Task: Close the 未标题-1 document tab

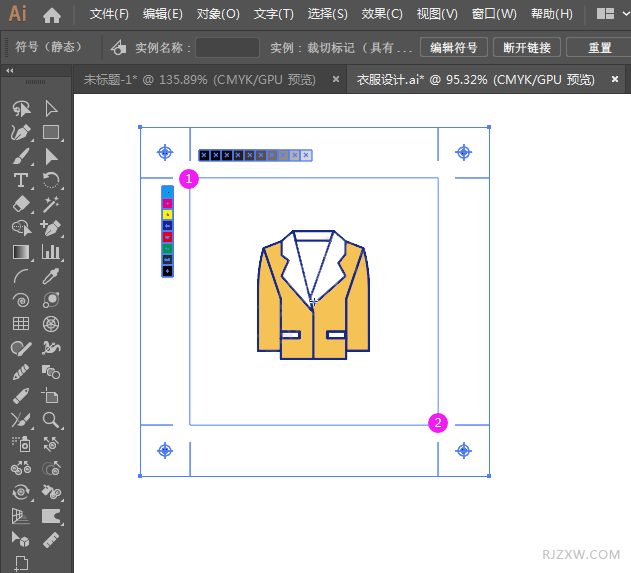Action: coord(335,80)
